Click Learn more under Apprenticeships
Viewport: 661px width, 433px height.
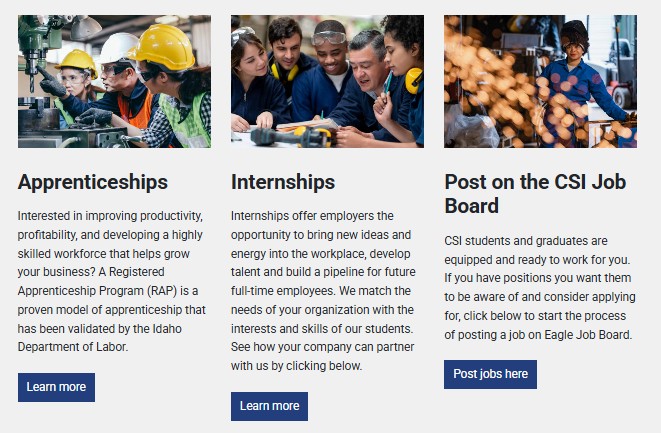(x=56, y=387)
